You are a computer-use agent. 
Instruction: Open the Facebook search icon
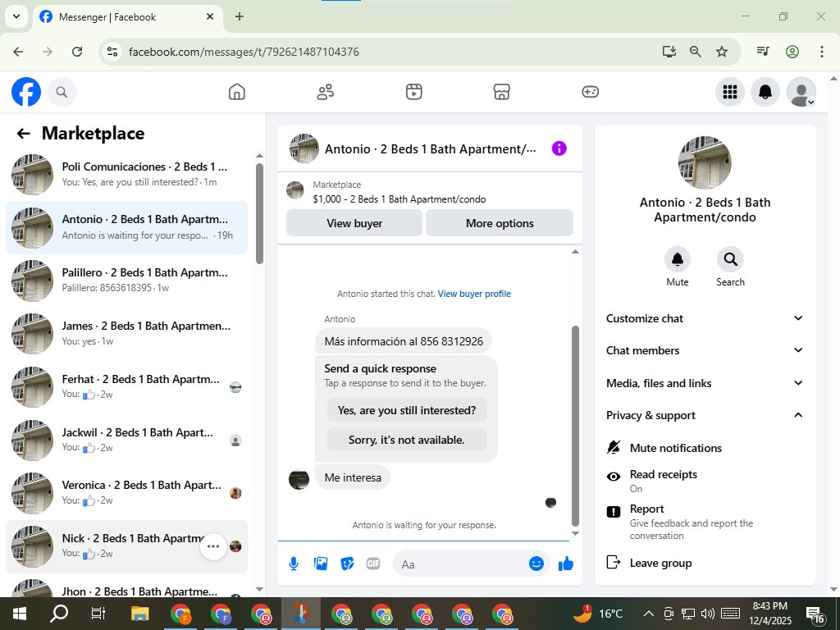[x=62, y=92]
